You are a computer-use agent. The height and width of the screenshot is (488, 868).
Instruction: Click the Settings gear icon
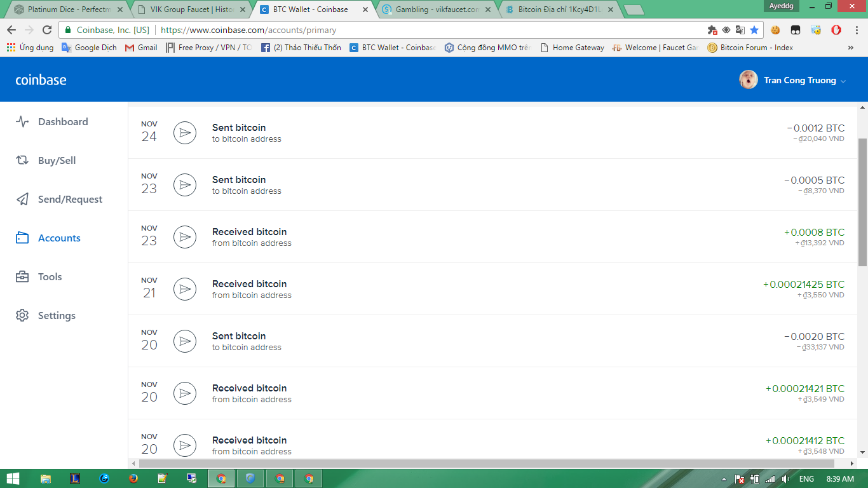[22, 316]
